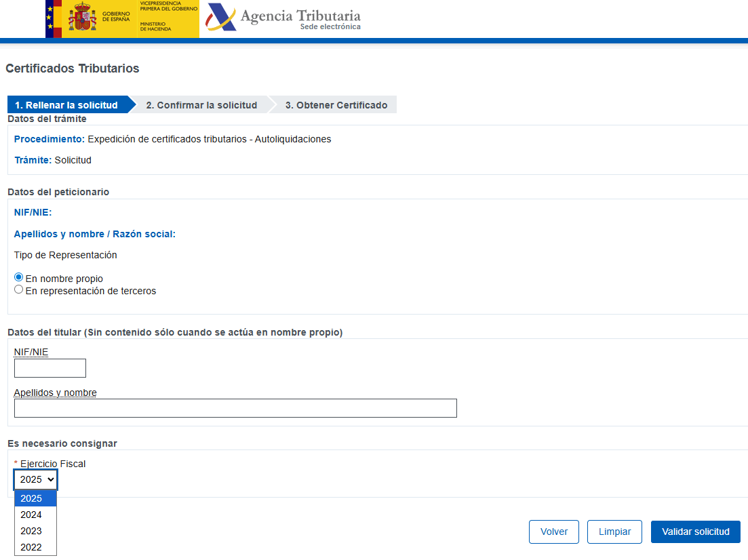Switch to the Confirmar la solicitud step

click(x=203, y=104)
